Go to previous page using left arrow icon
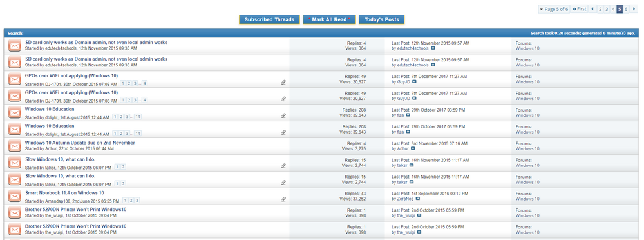 pos(592,9)
